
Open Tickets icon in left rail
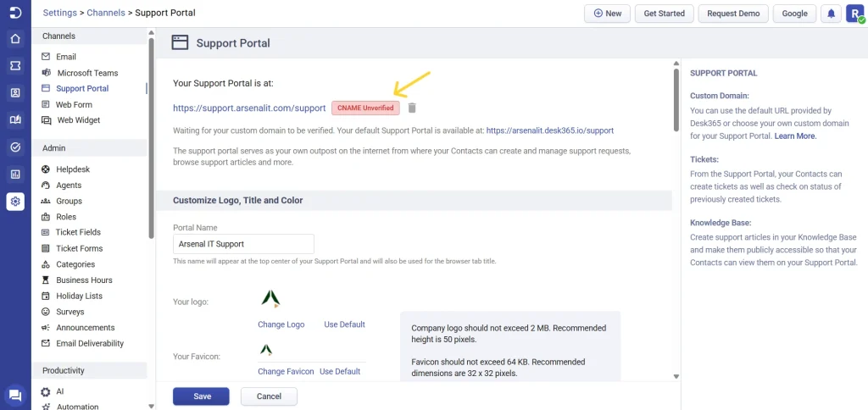pyautogui.click(x=15, y=66)
